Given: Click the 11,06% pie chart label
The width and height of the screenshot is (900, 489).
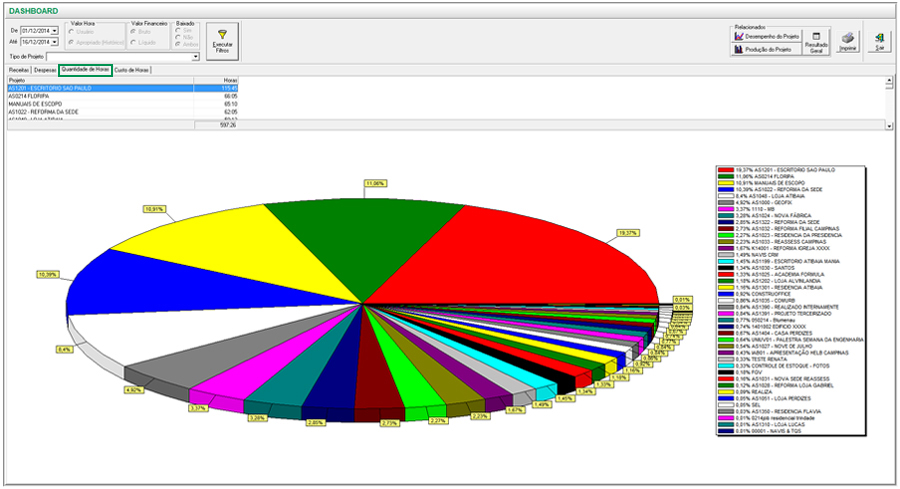Looking at the screenshot, I should coord(374,183).
